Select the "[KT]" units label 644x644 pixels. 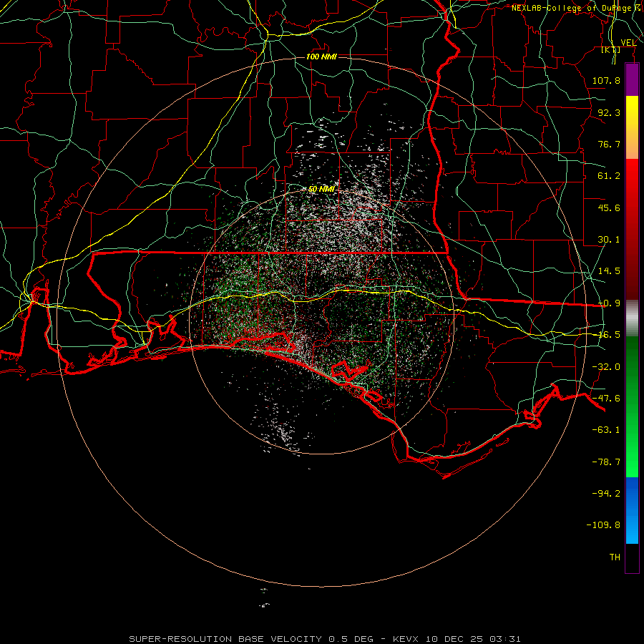pyautogui.click(x=611, y=49)
